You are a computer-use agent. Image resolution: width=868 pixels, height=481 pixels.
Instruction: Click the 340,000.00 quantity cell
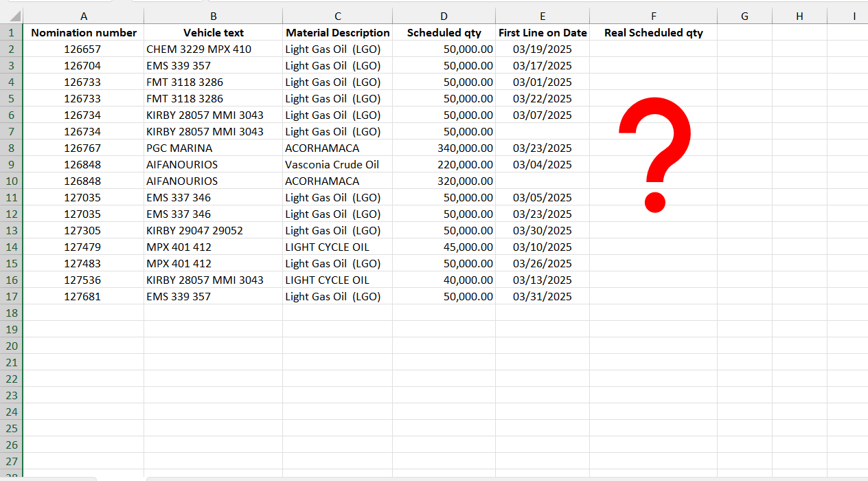coord(444,148)
